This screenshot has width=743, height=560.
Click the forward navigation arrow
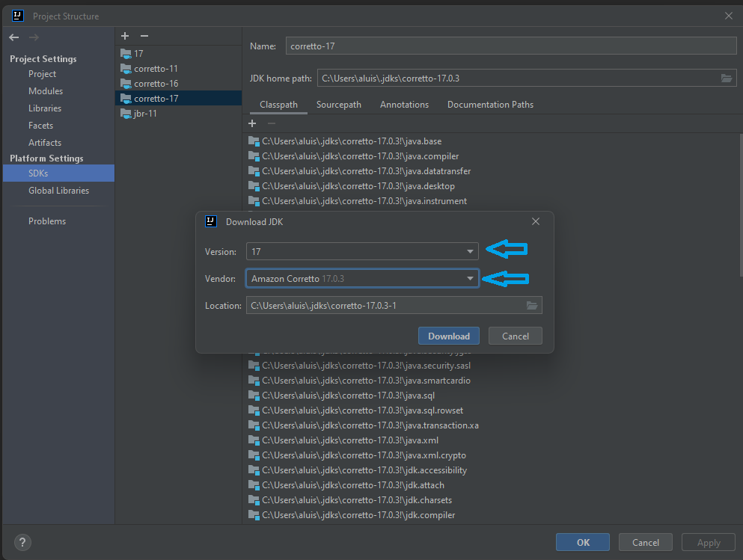[34, 37]
